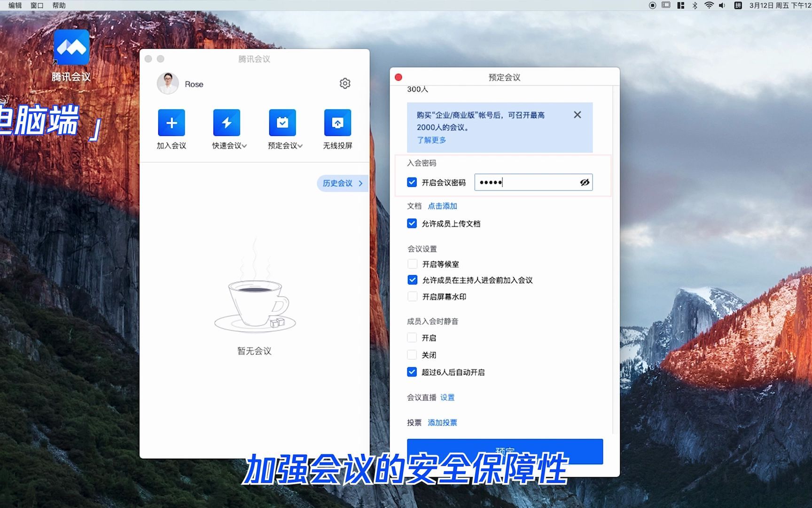Open 历史会议 history list

(343, 183)
